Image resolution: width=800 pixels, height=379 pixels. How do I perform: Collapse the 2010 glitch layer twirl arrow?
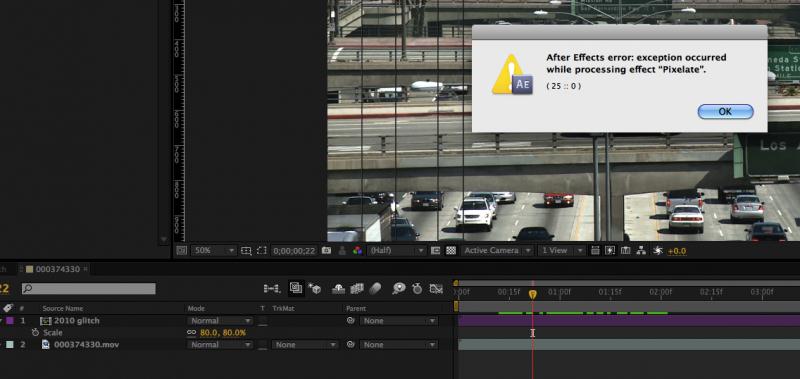pyautogui.click(x=1, y=320)
